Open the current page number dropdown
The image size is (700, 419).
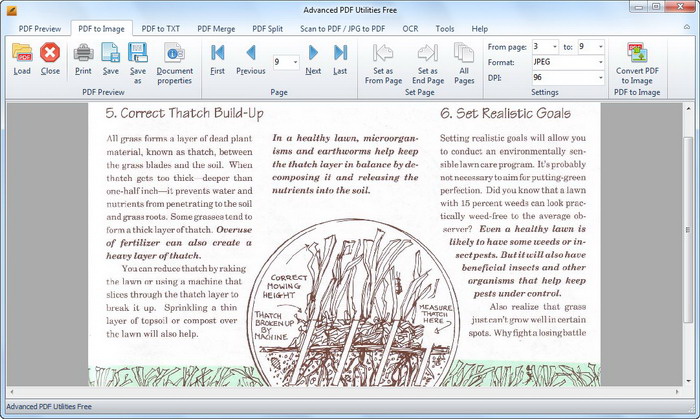(x=295, y=62)
